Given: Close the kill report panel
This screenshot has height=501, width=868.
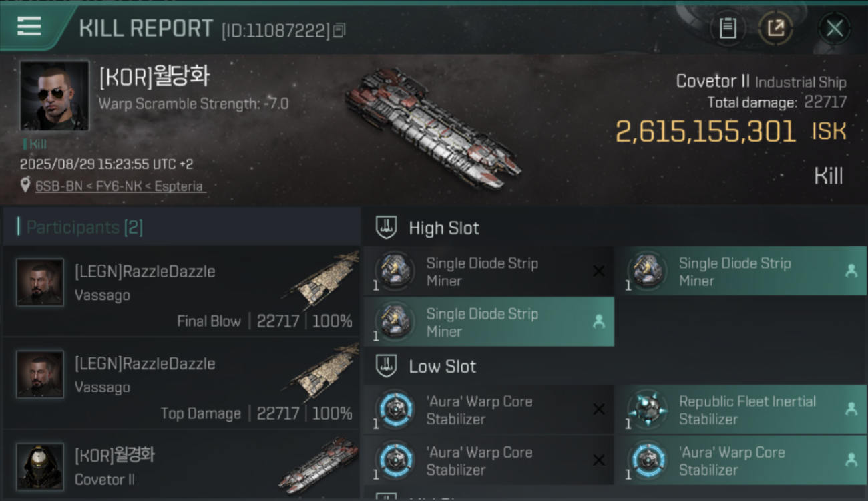Looking at the screenshot, I should click(x=835, y=29).
